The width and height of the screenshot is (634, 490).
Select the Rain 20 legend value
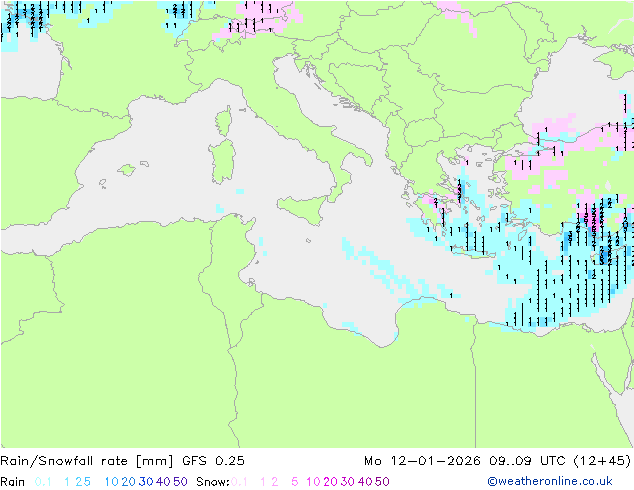(129, 482)
